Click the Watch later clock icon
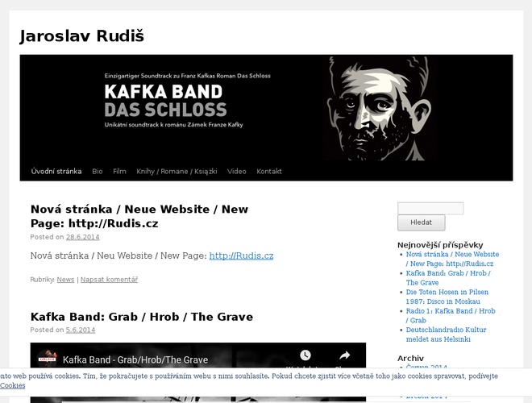 point(305,355)
